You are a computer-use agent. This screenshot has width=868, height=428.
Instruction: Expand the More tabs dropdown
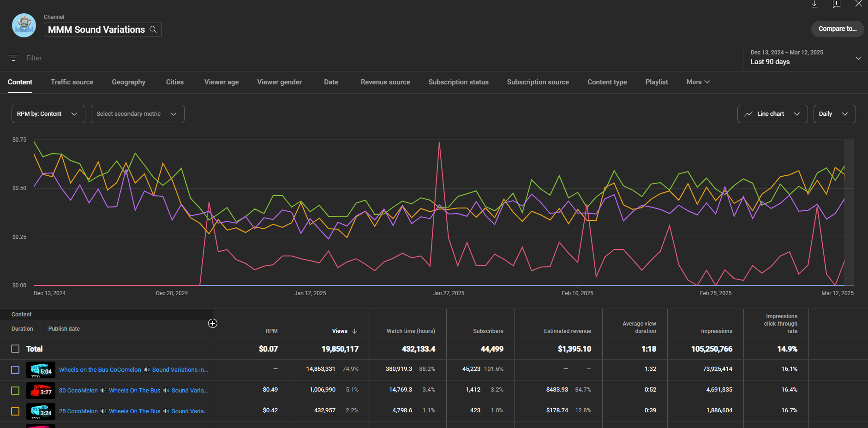[698, 82]
